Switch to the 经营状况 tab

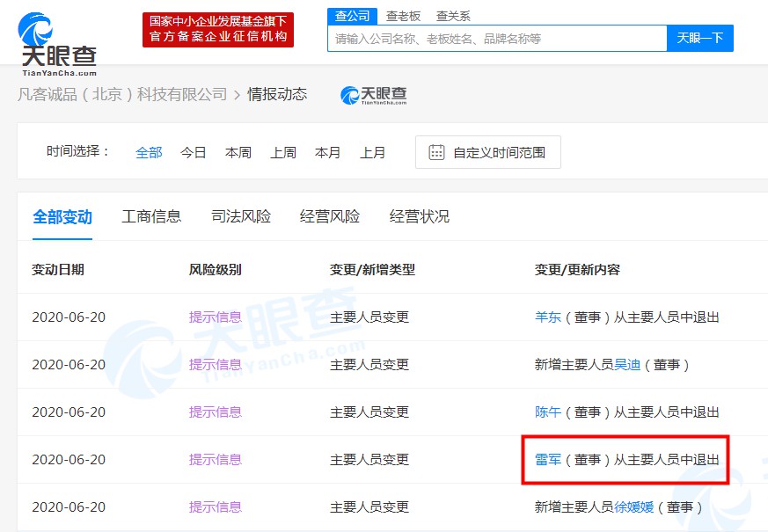tap(420, 216)
